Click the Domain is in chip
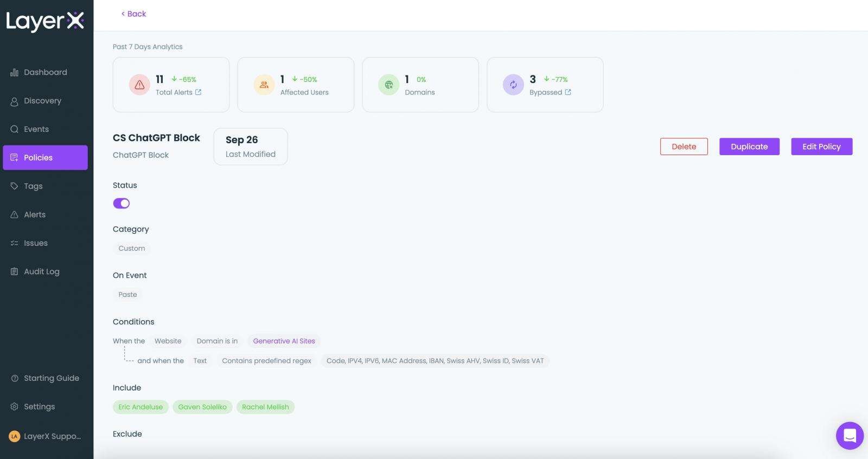The height and width of the screenshot is (459, 868). (x=217, y=341)
